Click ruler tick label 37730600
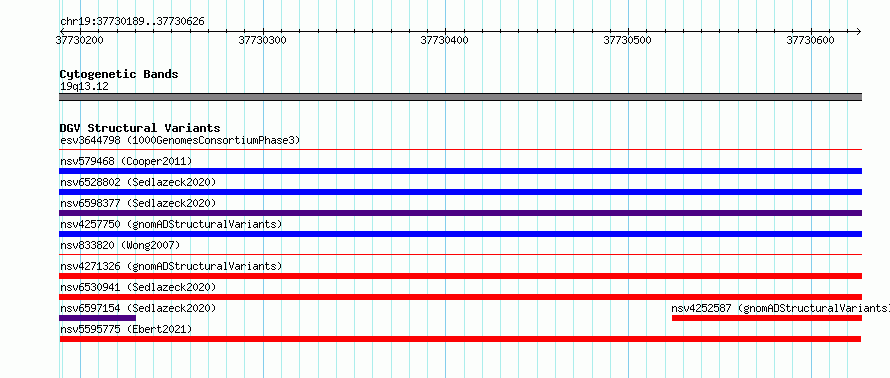This screenshot has height=378, width=890. [x=811, y=40]
